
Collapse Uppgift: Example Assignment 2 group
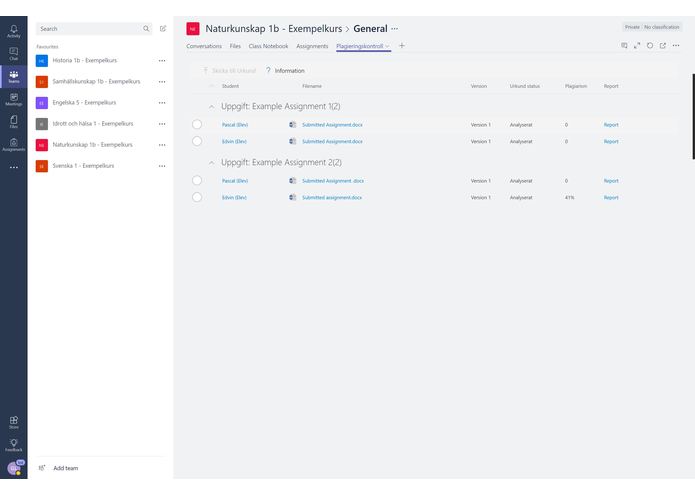tap(211, 163)
